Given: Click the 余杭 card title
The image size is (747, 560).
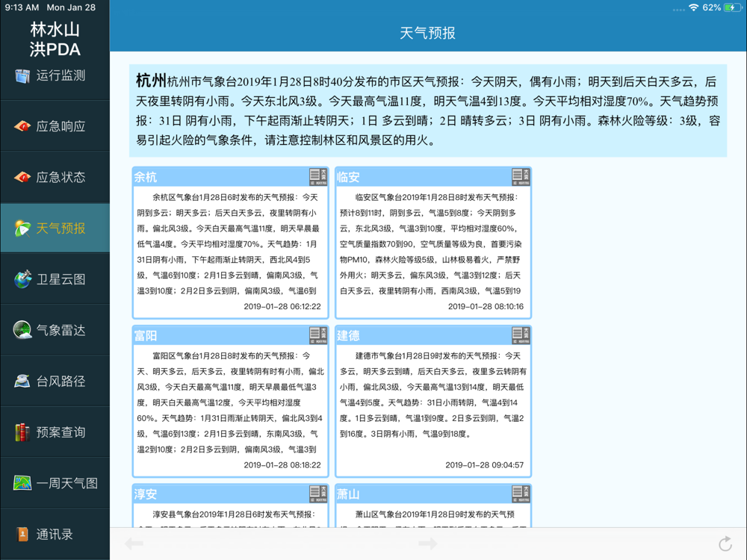Looking at the screenshot, I should click(146, 177).
